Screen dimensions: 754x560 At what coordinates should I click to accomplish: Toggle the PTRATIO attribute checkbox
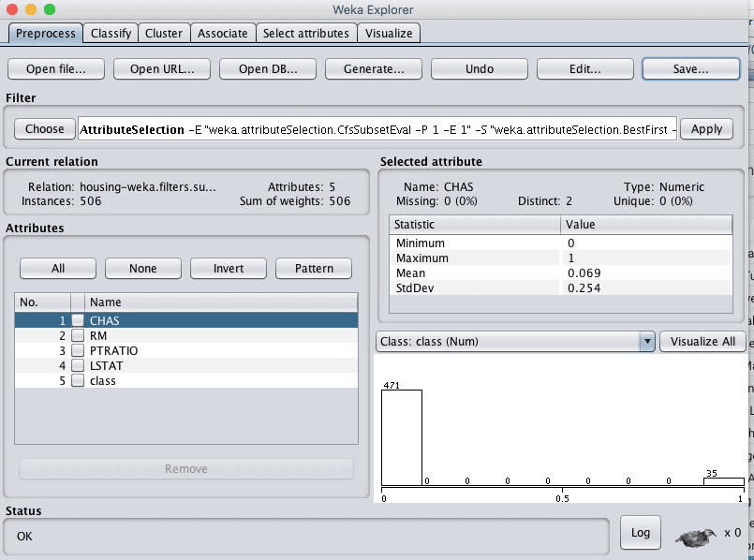pos(78,350)
